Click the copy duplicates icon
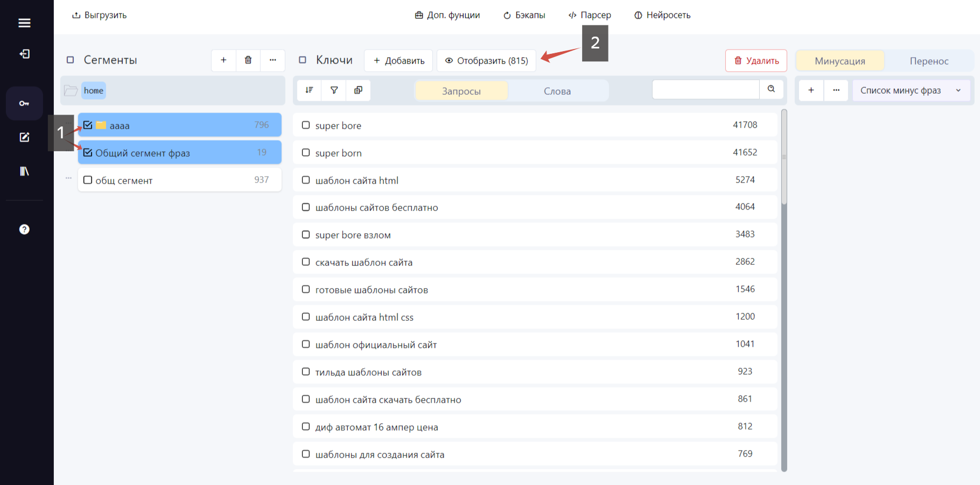The image size is (980, 485). click(358, 90)
